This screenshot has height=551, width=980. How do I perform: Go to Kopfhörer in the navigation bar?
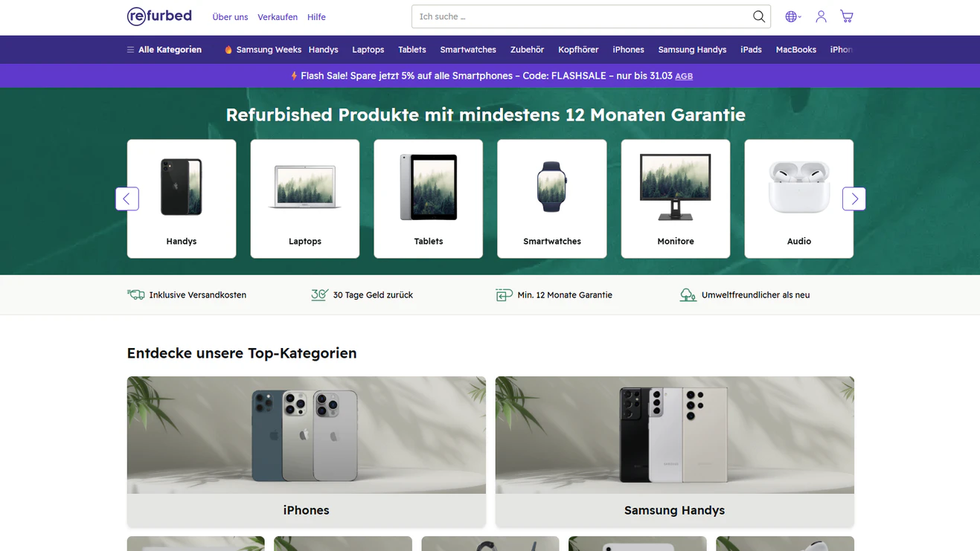(578, 50)
